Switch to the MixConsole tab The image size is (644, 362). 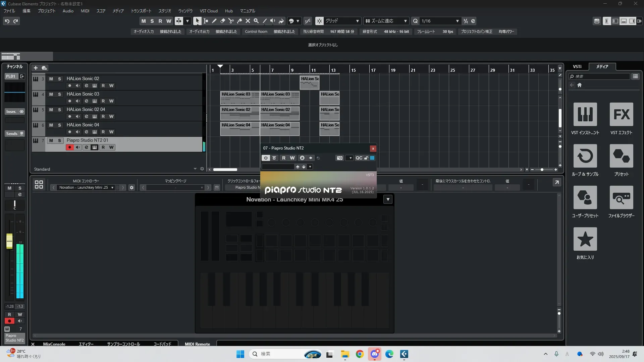pos(54,344)
